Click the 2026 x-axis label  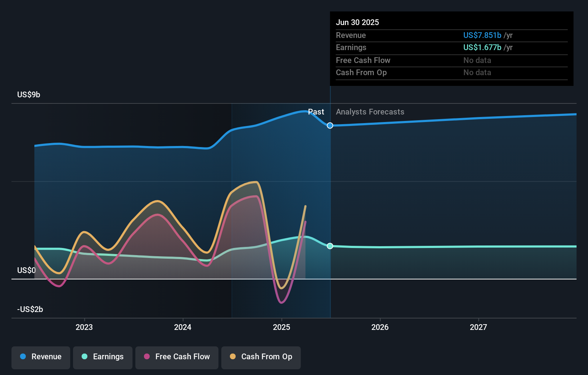point(380,327)
